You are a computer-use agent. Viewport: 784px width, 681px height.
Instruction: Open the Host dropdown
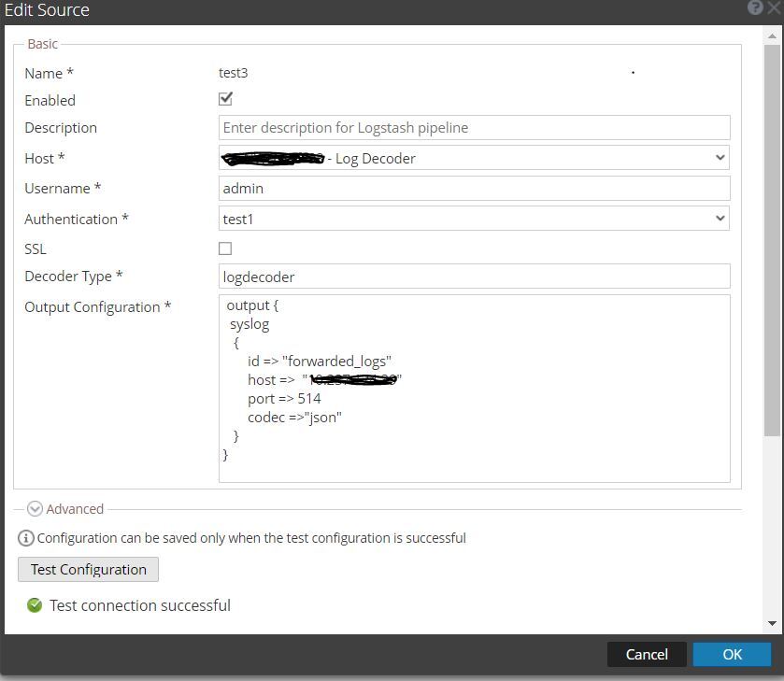point(474,158)
